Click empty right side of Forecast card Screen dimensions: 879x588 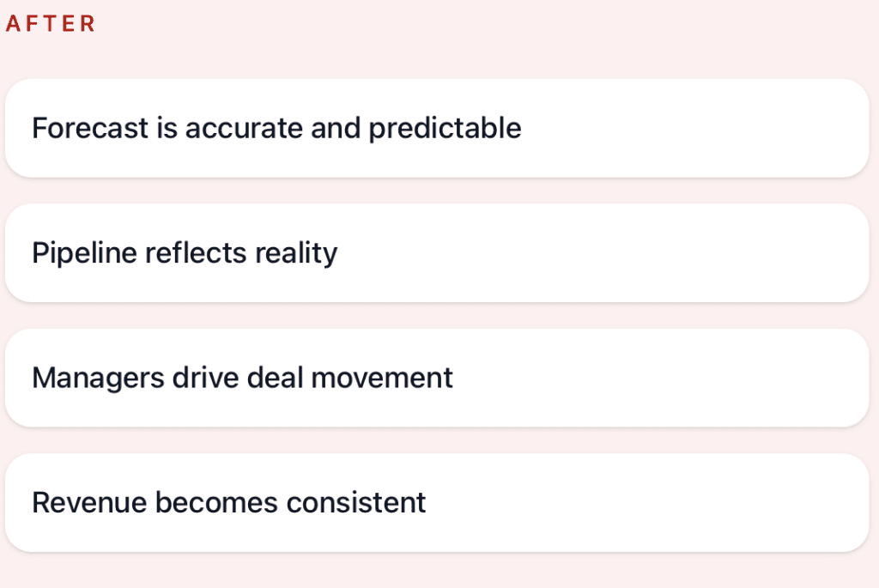[x=730, y=129]
